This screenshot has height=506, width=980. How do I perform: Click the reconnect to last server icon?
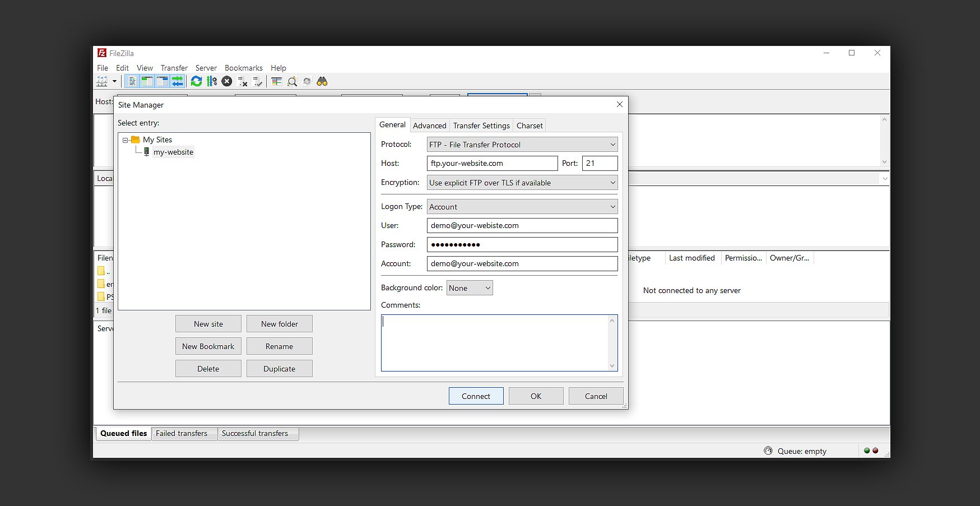(257, 81)
